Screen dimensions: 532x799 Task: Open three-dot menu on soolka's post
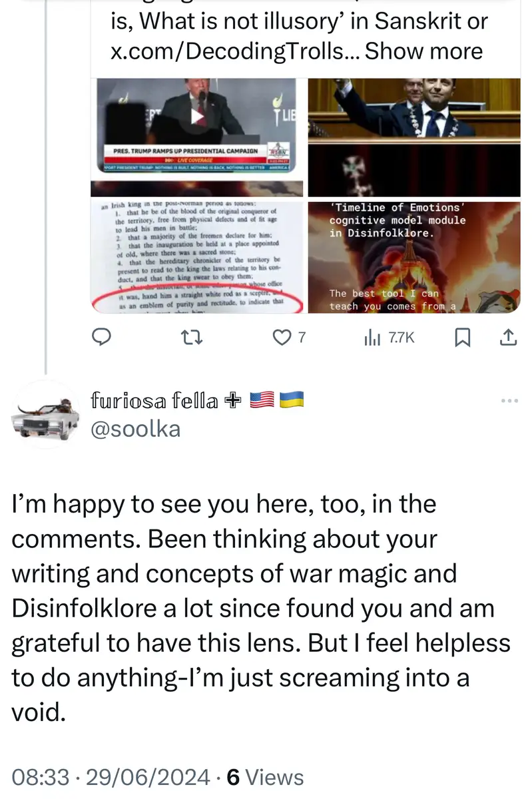(x=509, y=401)
